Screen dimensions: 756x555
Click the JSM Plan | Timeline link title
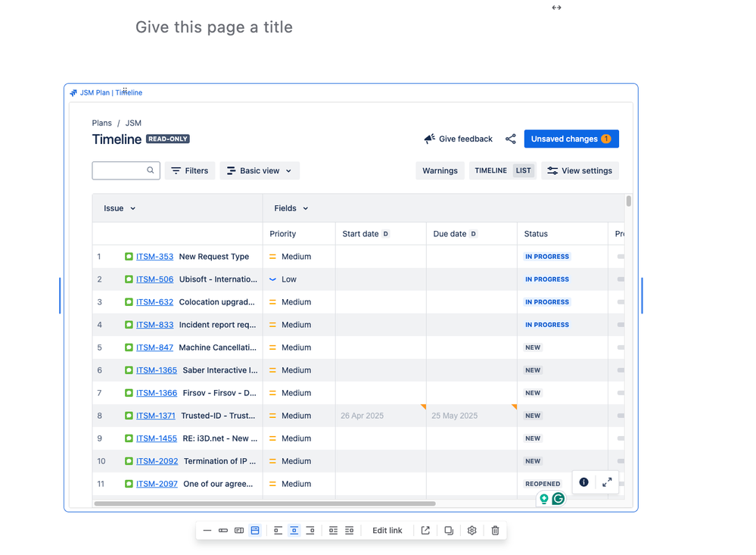click(x=111, y=92)
